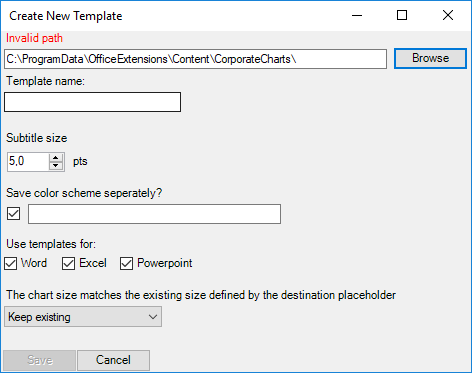
Task: Untick the Powerpoint checkbox
Action: point(126,263)
